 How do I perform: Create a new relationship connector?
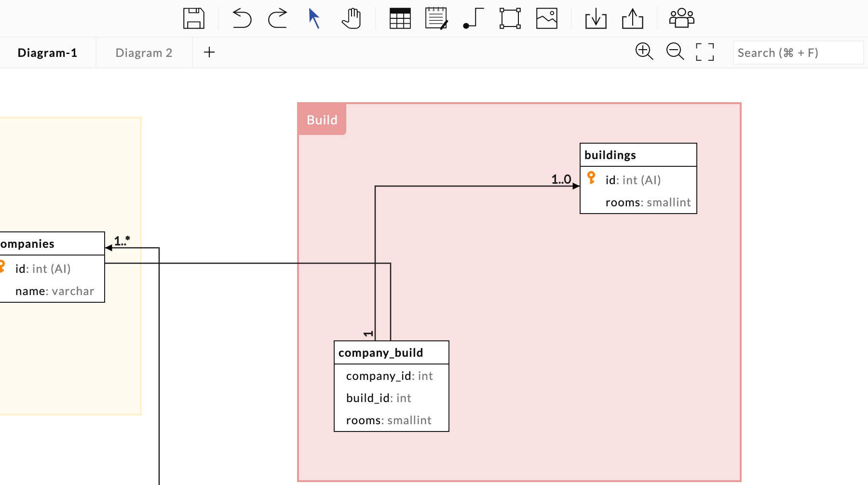(472, 18)
